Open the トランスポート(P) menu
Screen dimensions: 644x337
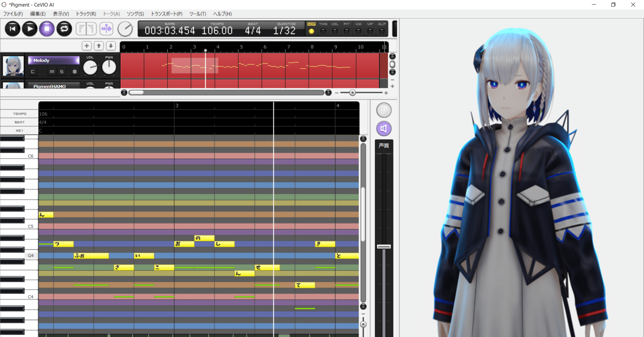[166, 14]
